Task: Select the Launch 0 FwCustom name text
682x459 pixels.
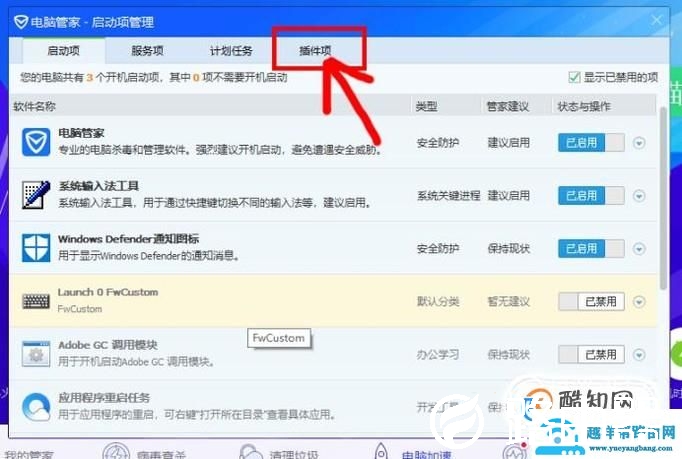Action: coord(108,292)
